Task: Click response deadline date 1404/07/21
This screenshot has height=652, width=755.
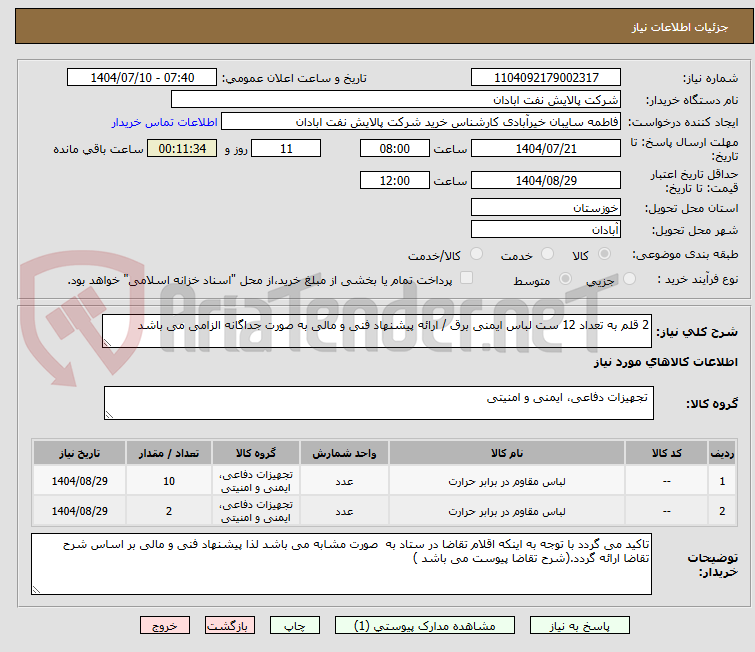Action: (546, 148)
